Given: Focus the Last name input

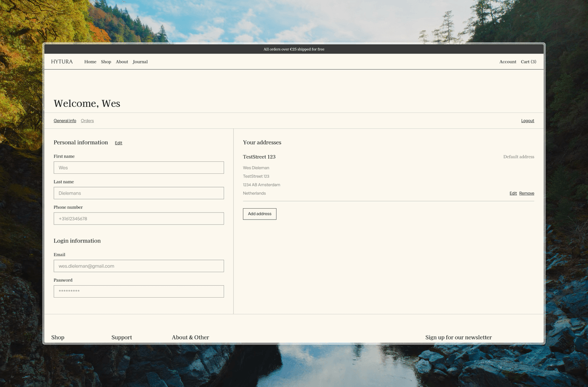Looking at the screenshot, I should [139, 193].
